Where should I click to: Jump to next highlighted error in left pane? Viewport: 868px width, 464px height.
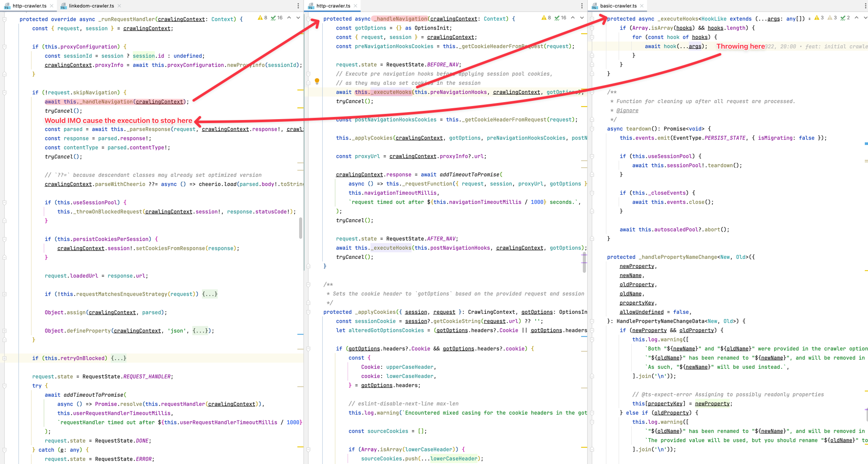pyautogui.click(x=298, y=18)
